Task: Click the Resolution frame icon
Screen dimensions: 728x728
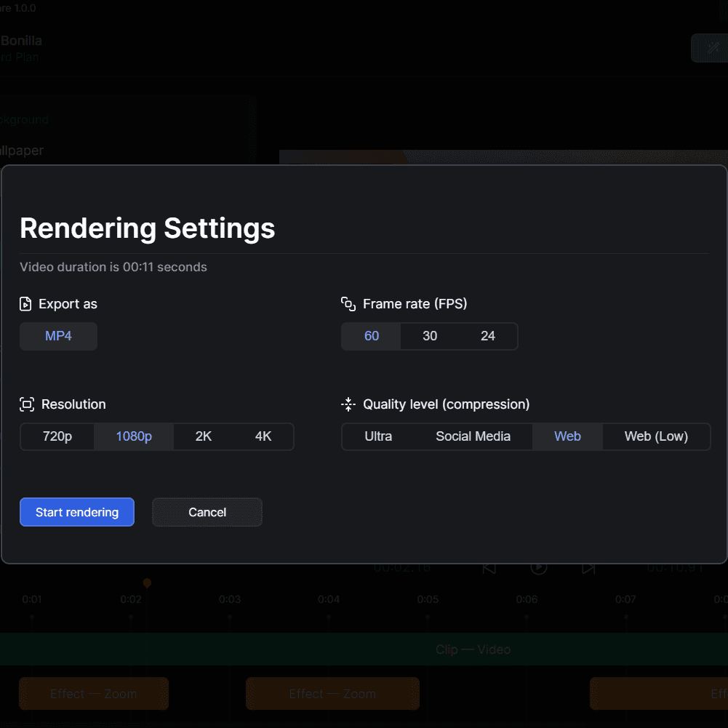Action: click(x=27, y=404)
